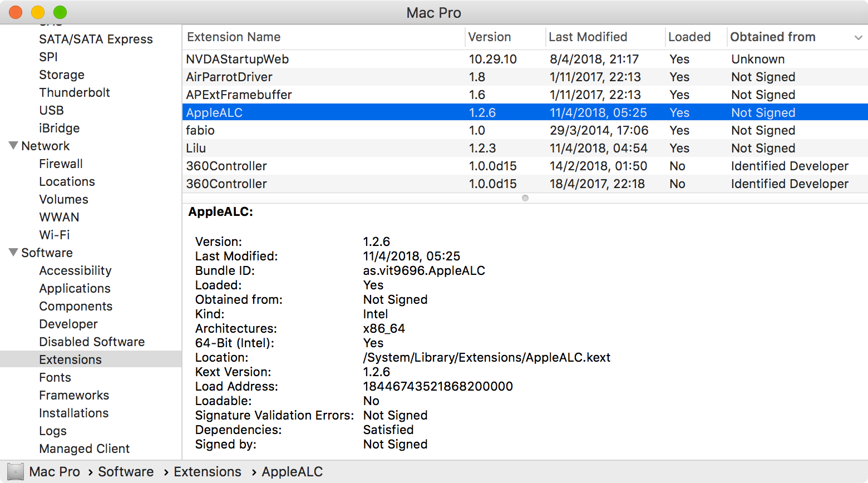Click the Kind value Intel
868x483 pixels.
376,314
